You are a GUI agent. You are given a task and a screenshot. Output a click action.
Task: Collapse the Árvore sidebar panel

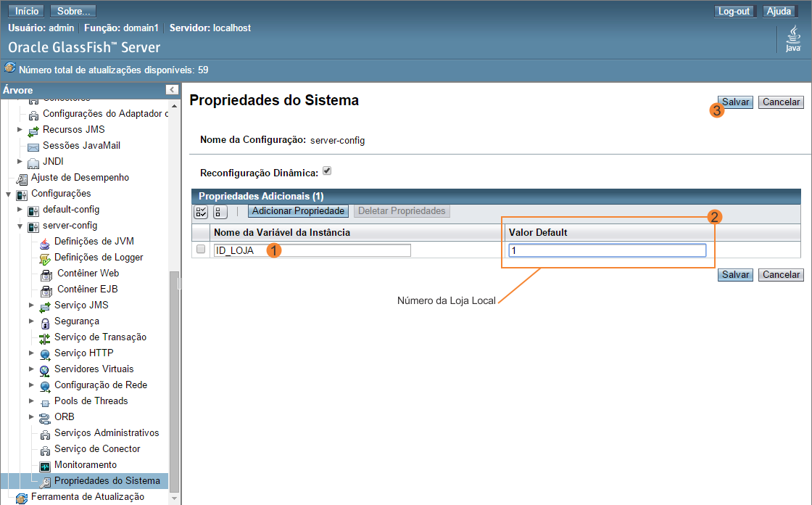pos(172,90)
